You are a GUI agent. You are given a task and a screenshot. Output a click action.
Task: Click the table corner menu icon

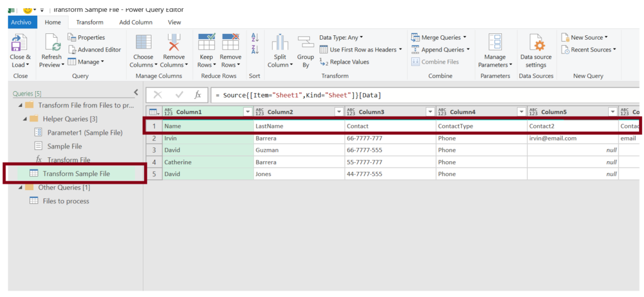(153, 112)
